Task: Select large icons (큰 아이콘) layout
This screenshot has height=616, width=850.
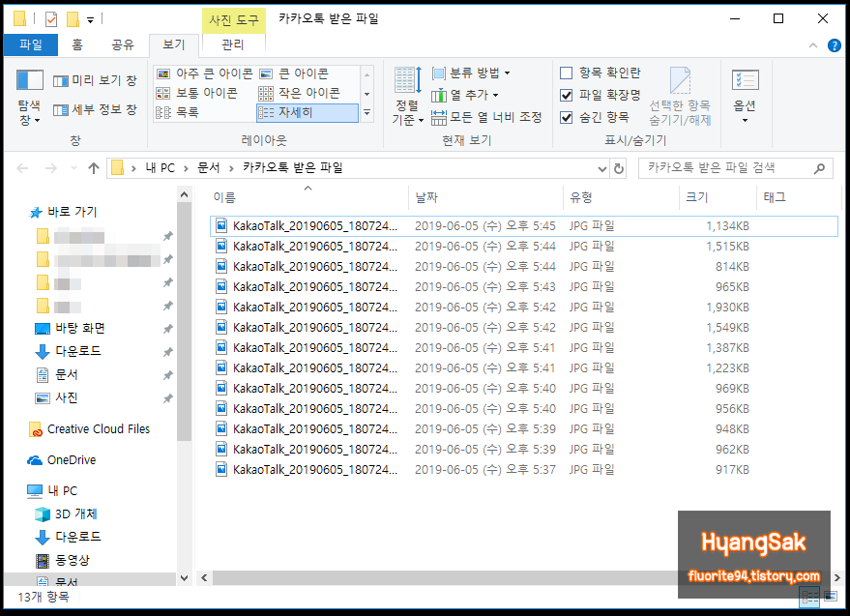Action: point(294,73)
